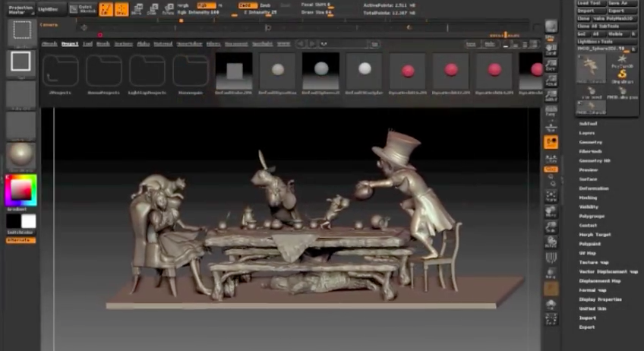Open the Mannequin folder
This screenshot has width=644, height=351.
point(190,74)
